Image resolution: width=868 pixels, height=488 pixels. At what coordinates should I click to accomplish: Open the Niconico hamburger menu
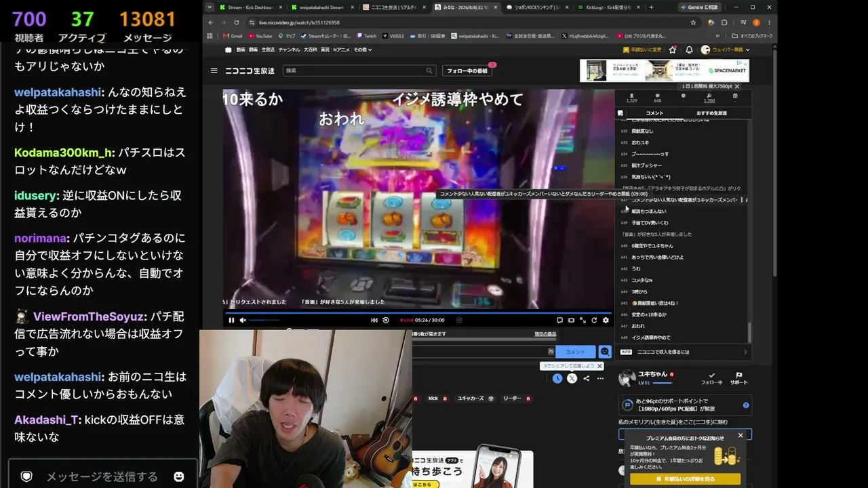tap(214, 70)
